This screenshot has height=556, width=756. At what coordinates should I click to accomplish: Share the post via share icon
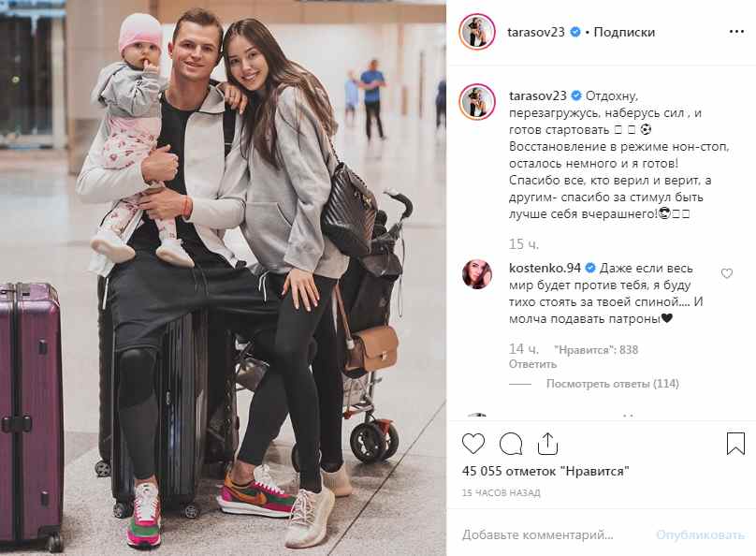(547, 444)
